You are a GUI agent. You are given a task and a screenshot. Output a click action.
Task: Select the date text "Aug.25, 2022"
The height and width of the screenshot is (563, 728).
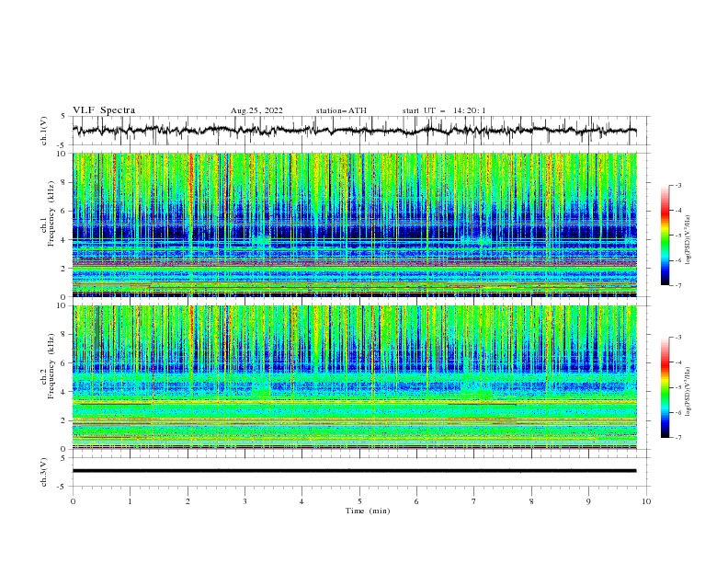click(256, 110)
